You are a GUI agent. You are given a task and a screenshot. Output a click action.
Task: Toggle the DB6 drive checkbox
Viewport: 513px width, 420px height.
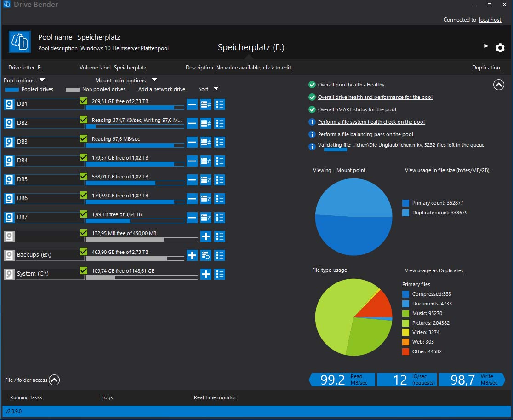[x=84, y=195]
